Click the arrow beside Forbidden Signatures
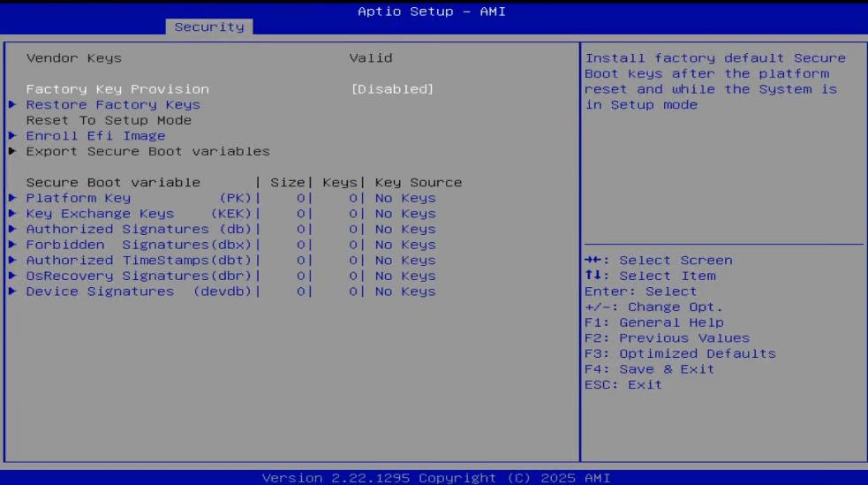Screen dimensions: 868x485 [x=12, y=244]
